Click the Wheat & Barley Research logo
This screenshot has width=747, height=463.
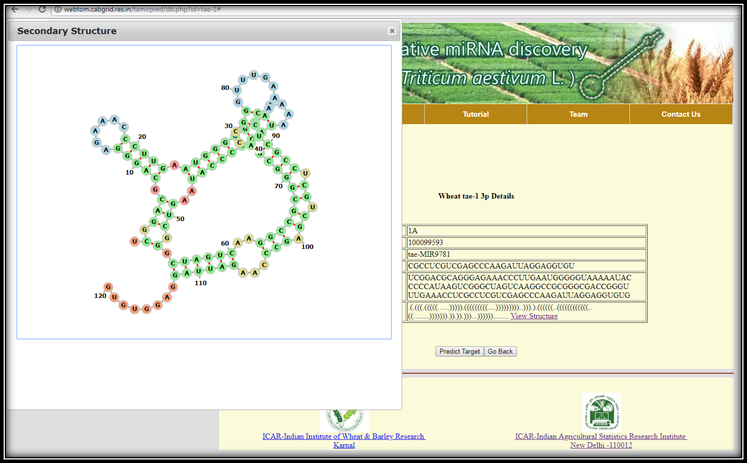point(344,415)
